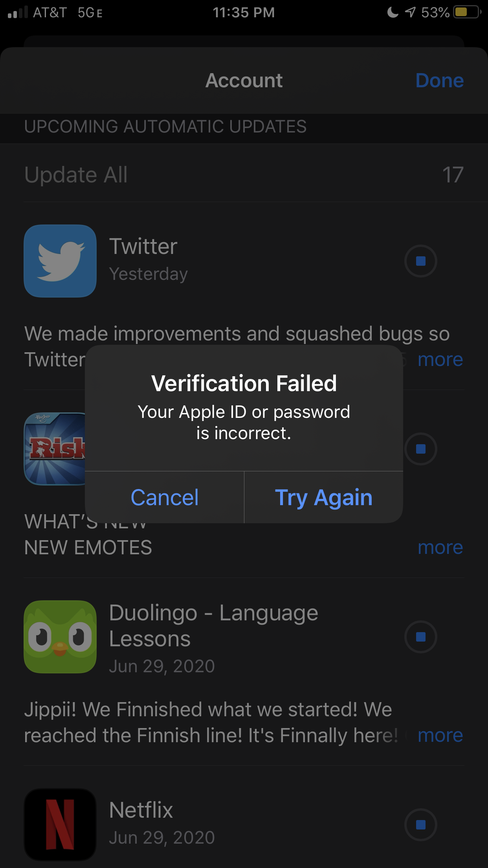Viewport: 488px width, 868px height.
Task: Tap the Twitter app icon
Action: (x=60, y=261)
